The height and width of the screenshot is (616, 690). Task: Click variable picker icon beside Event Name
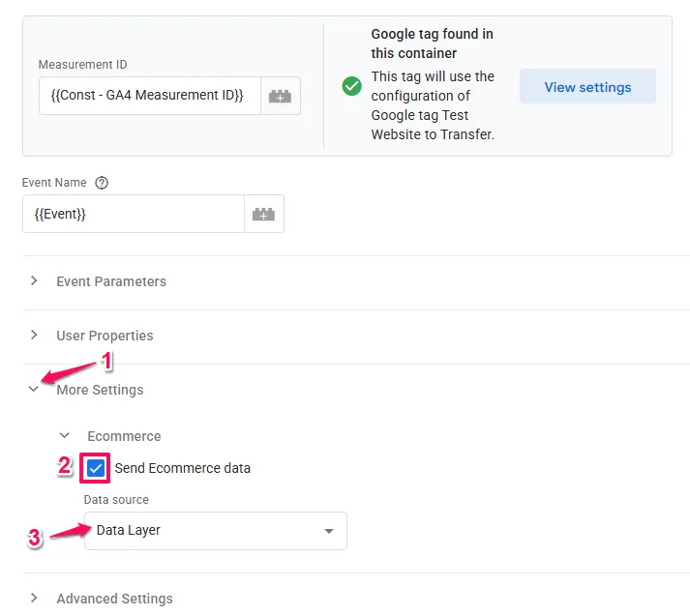pos(263,215)
